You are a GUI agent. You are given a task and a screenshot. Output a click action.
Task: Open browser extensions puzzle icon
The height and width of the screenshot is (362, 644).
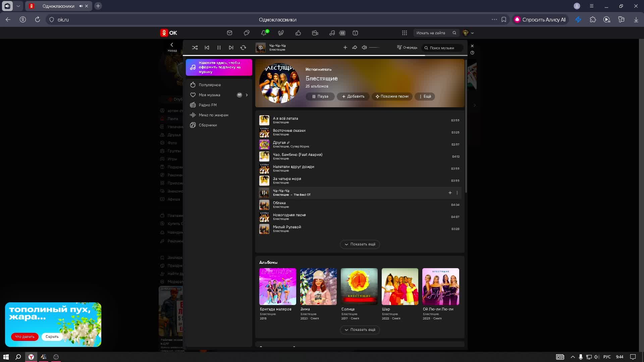[593, 19]
